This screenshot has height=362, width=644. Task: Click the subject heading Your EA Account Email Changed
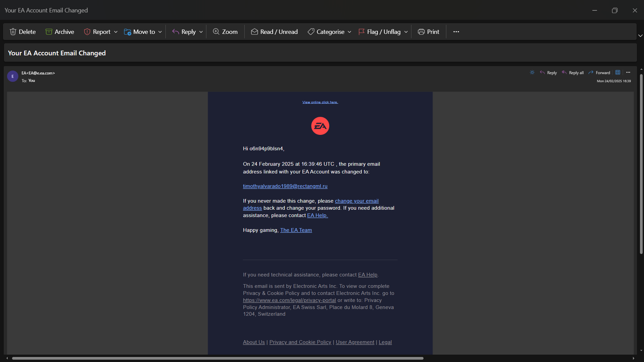coord(57,53)
